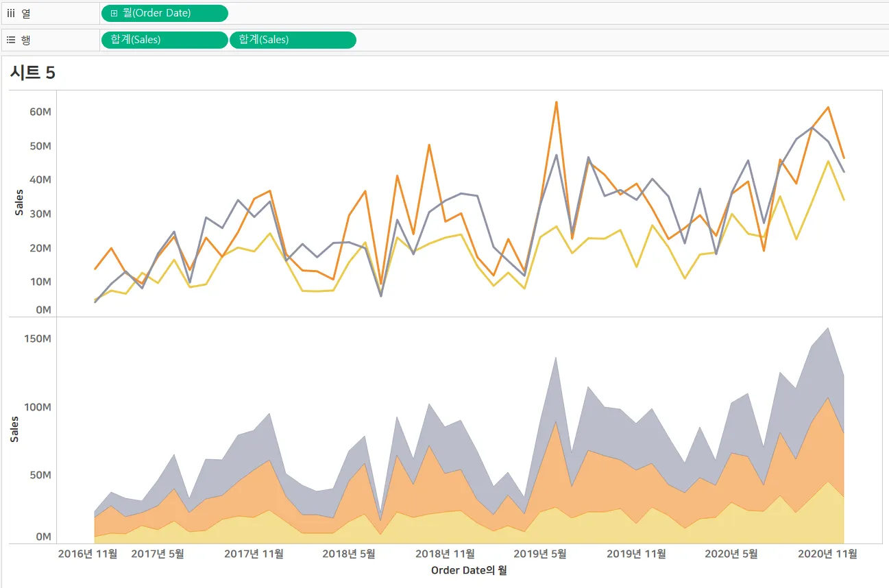Viewport: 889px width, 588px height.
Task: Click the rows shelf icon beside 행
Action: tap(11, 40)
